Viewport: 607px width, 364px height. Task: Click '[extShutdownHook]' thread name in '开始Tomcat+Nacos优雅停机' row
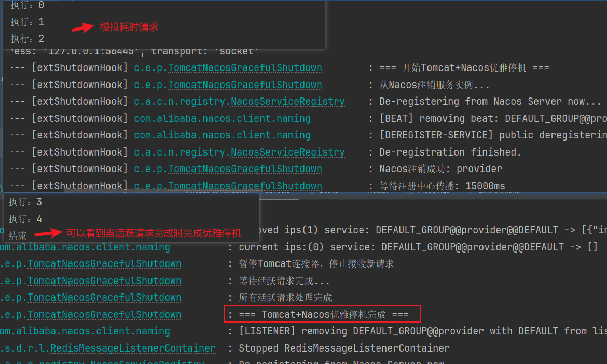click(80, 68)
